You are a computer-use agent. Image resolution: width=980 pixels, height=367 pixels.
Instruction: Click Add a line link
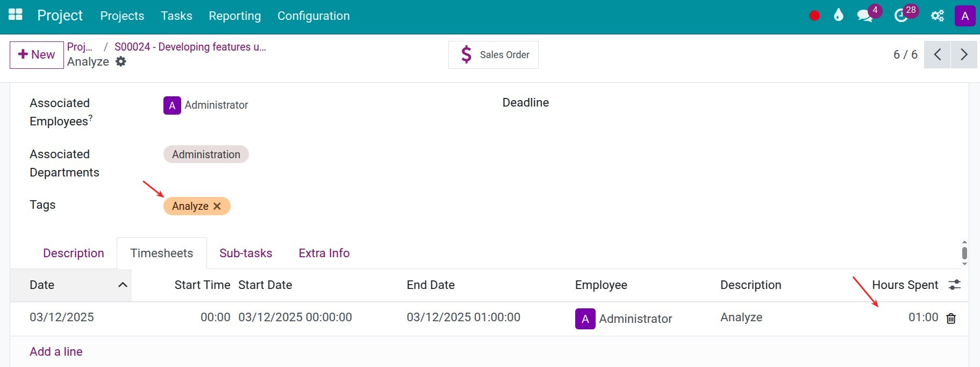click(56, 351)
